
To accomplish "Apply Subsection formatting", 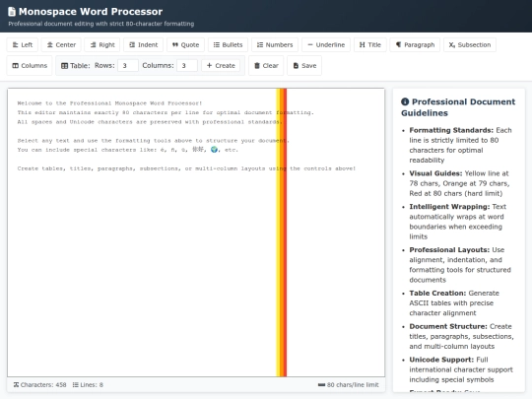I will point(470,44).
